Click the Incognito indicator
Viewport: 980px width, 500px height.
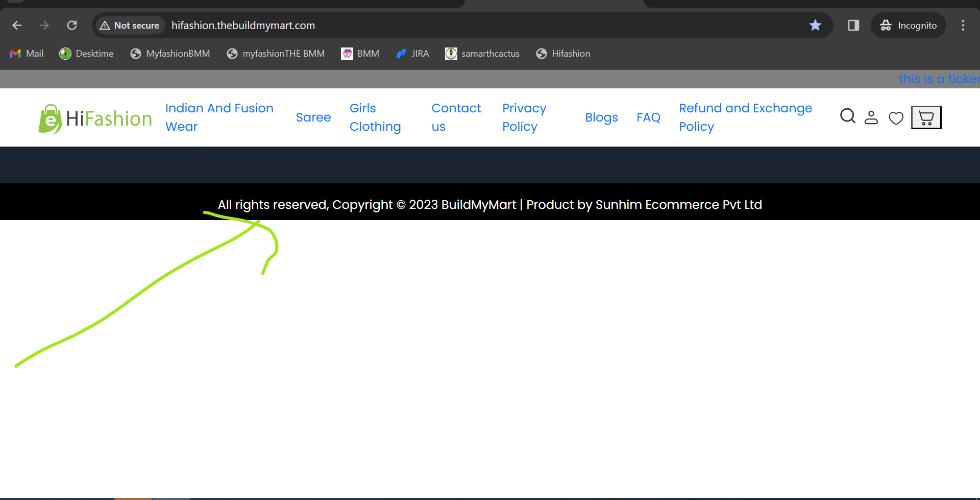[909, 25]
